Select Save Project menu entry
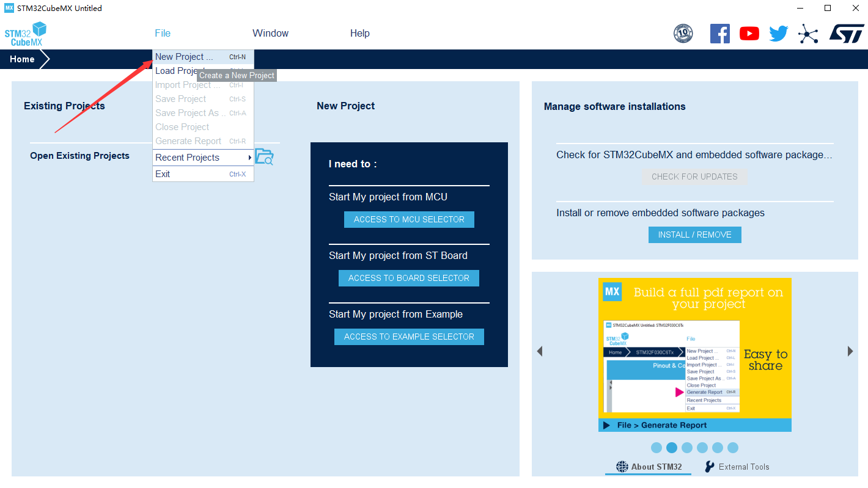The height and width of the screenshot is (488, 868). point(203,99)
